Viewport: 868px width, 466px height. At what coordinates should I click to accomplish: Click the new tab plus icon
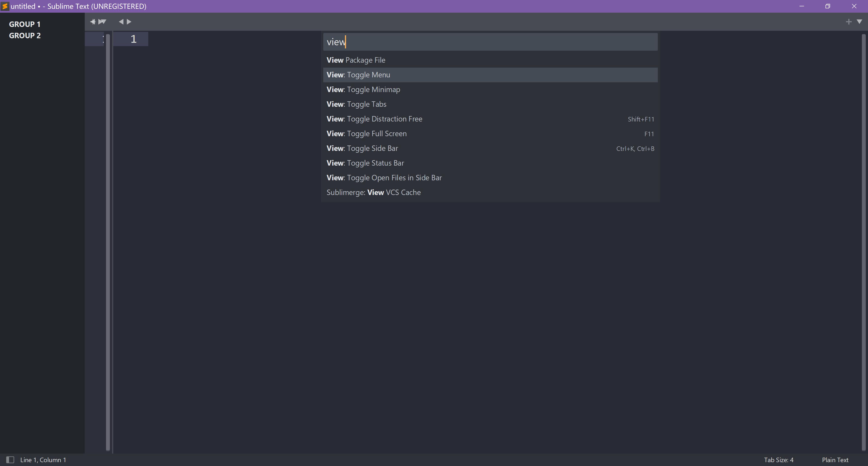[849, 22]
